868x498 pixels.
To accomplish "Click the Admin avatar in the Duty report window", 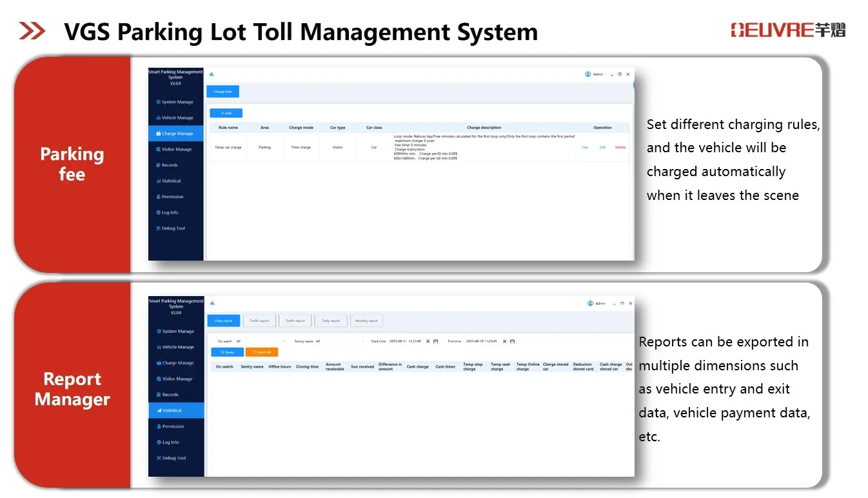I will (x=590, y=303).
